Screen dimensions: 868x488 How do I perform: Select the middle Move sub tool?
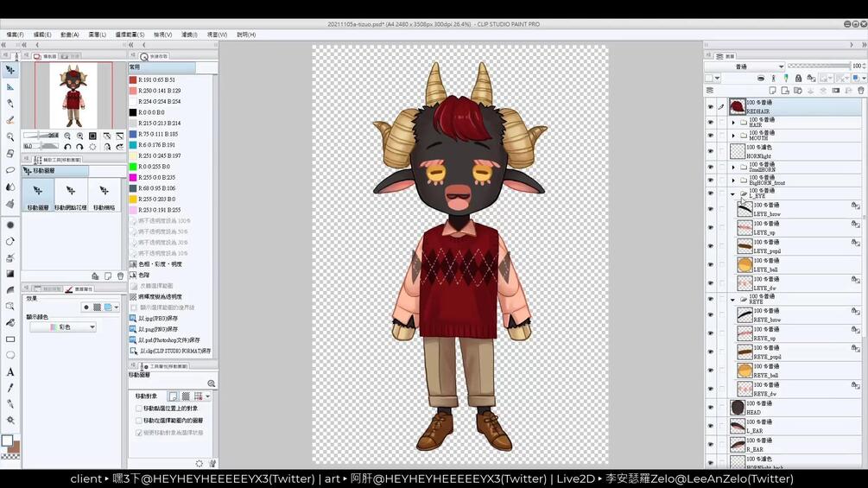coord(70,194)
